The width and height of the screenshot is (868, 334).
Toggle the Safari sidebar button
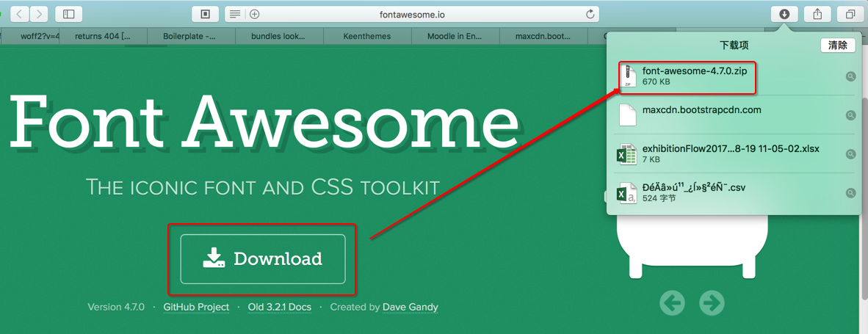pos(68,14)
